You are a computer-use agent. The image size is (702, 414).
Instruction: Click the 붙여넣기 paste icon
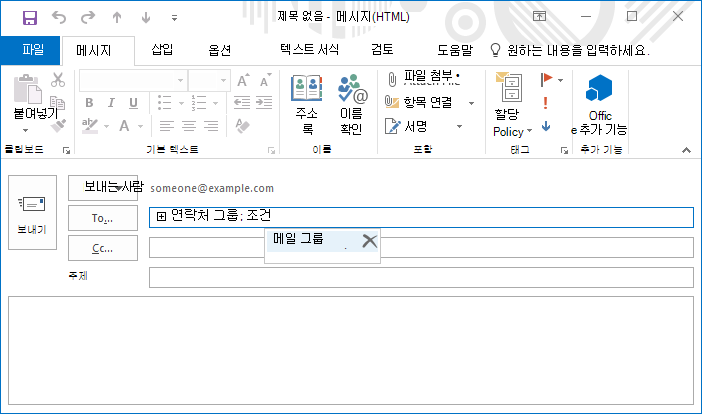[28, 89]
